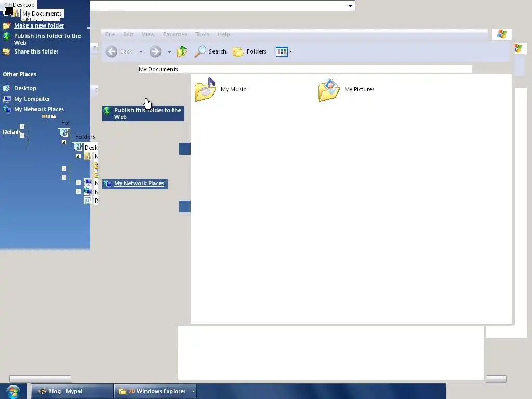Click the bottom-right horizontal scrollbar piece
532x399 pixels.
pyautogui.click(x=496, y=379)
